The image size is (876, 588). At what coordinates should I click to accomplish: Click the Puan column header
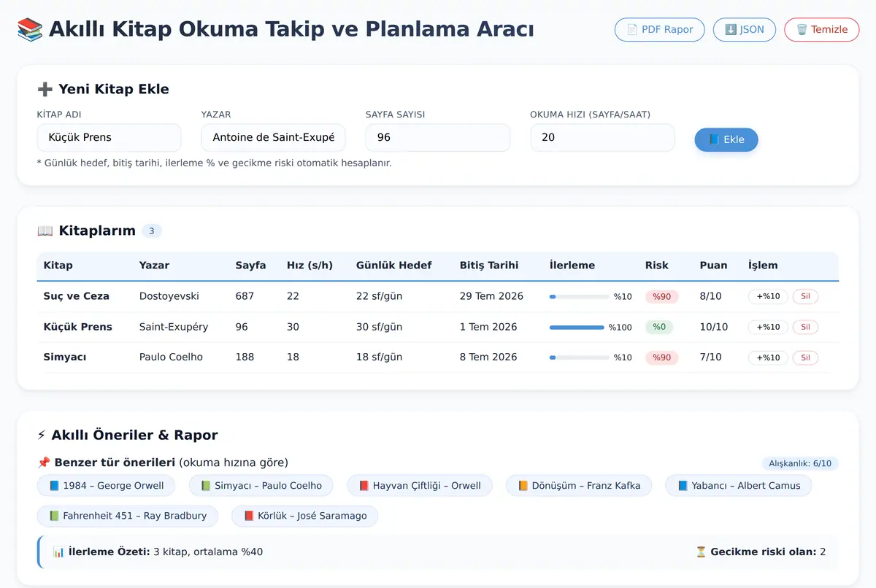[x=713, y=266]
